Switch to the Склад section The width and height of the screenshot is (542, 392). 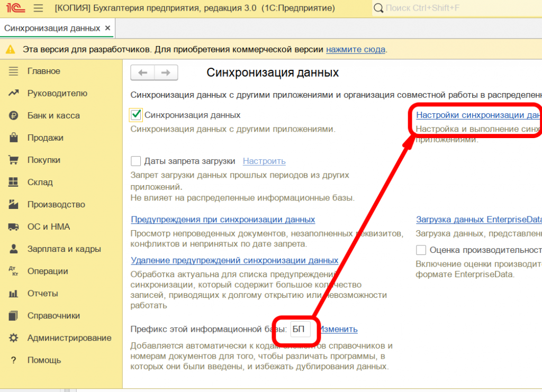[x=40, y=182]
